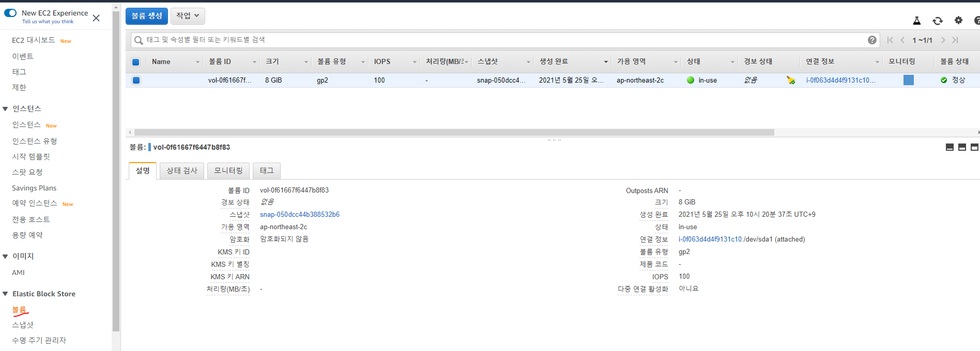The width and height of the screenshot is (980, 351).
Task: Go to next page of results
Action: pos(943,40)
